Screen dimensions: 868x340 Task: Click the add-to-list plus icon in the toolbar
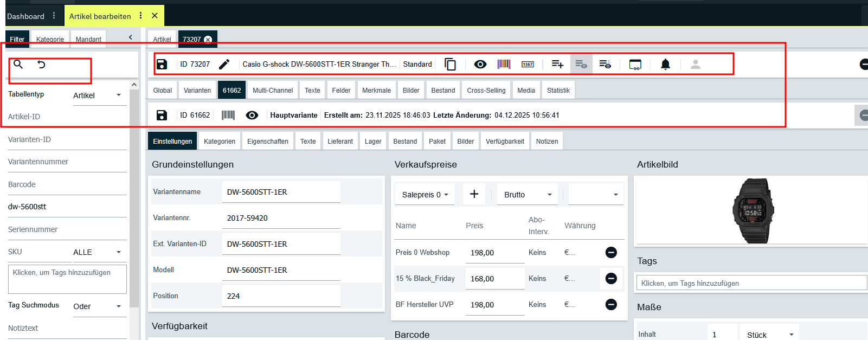[557, 65]
